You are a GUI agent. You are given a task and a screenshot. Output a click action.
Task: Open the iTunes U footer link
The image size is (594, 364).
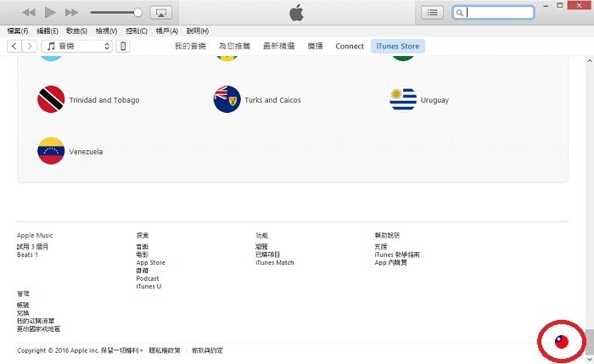[148, 286]
